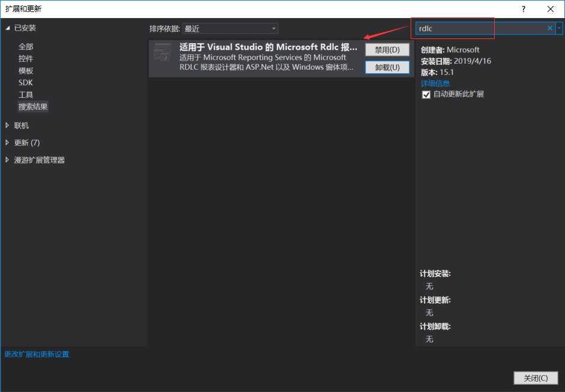Image resolution: width=565 pixels, height=392 pixels.
Task: Click the 计划卸载 label
Action: tap(435, 327)
